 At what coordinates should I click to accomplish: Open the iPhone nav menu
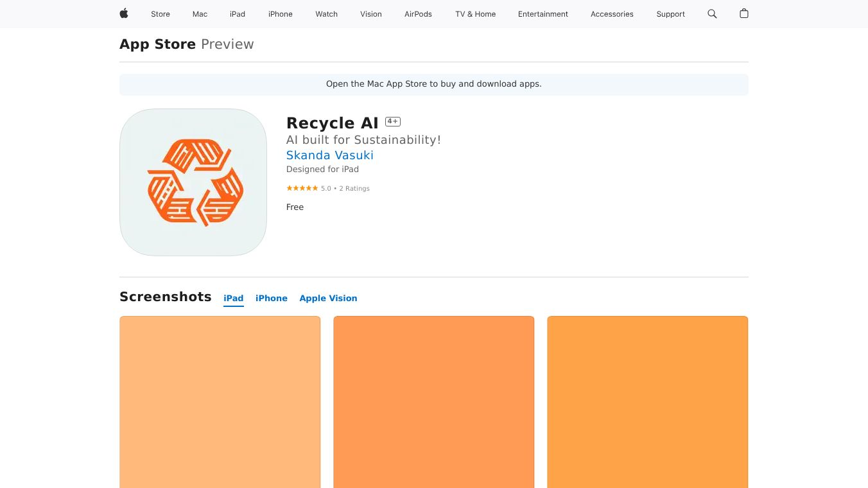[281, 14]
